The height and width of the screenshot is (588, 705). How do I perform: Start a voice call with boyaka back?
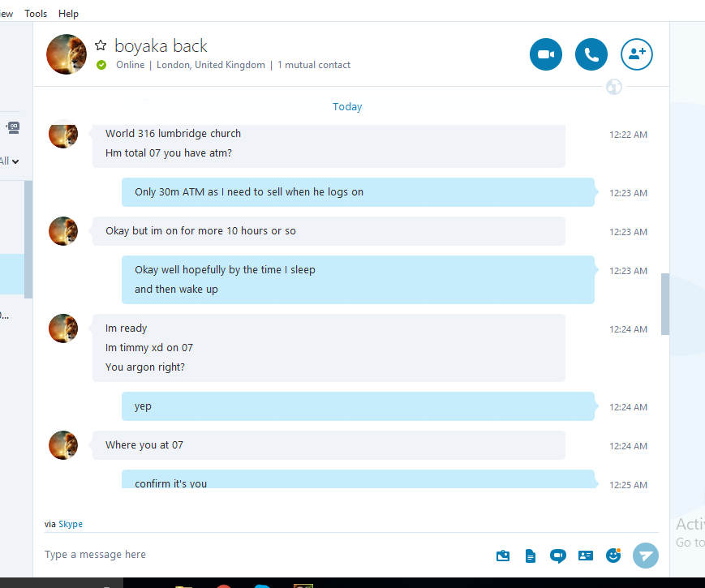pyautogui.click(x=591, y=54)
